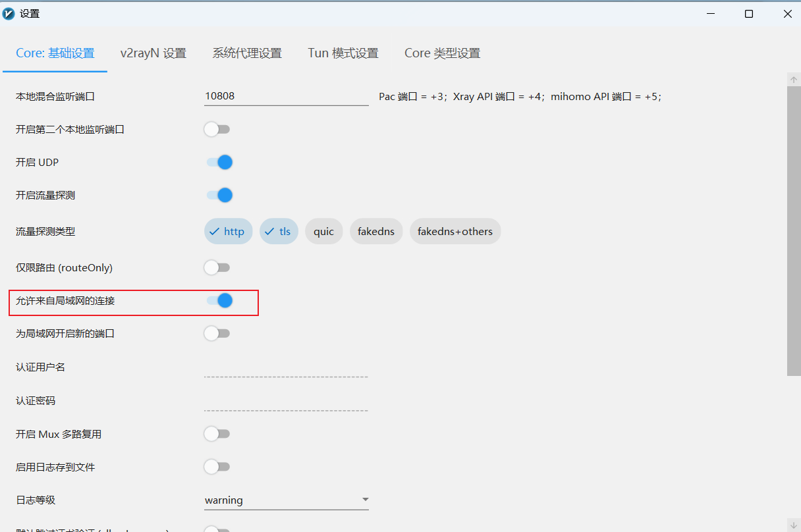Enable the 仅限路由 (routeOnly) toggle
This screenshot has height=532, width=801.
click(217, 267)
